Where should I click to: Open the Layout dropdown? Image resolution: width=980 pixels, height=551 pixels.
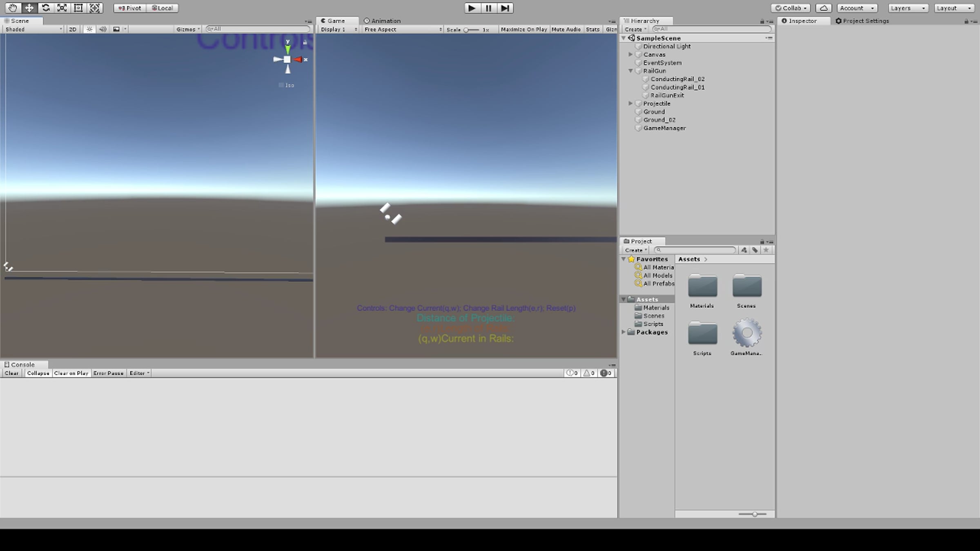(x=954, y=8)
